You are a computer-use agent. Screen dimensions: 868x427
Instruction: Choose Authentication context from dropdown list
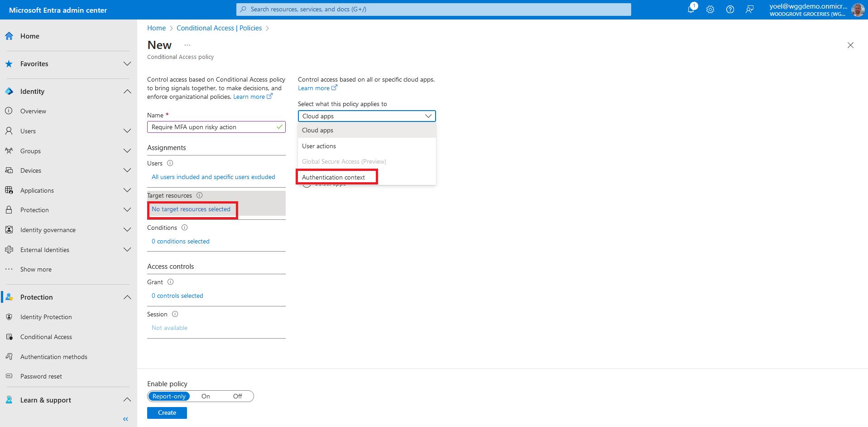(333, 177)
